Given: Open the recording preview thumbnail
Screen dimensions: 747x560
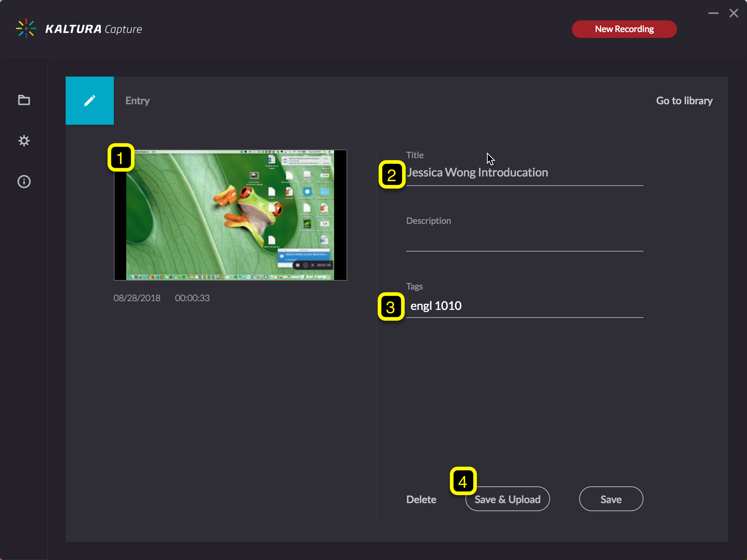Looking at the screenshot, I should (230, 214).
